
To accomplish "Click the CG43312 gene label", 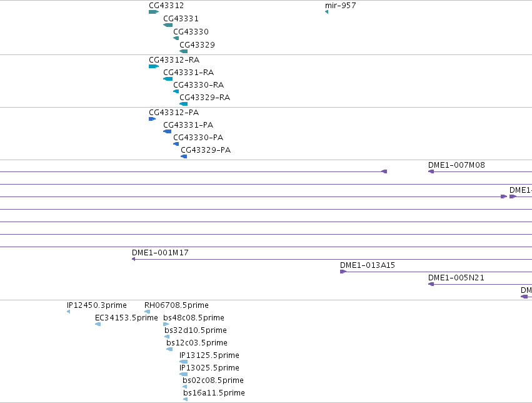I will click(x=166, y=6).
